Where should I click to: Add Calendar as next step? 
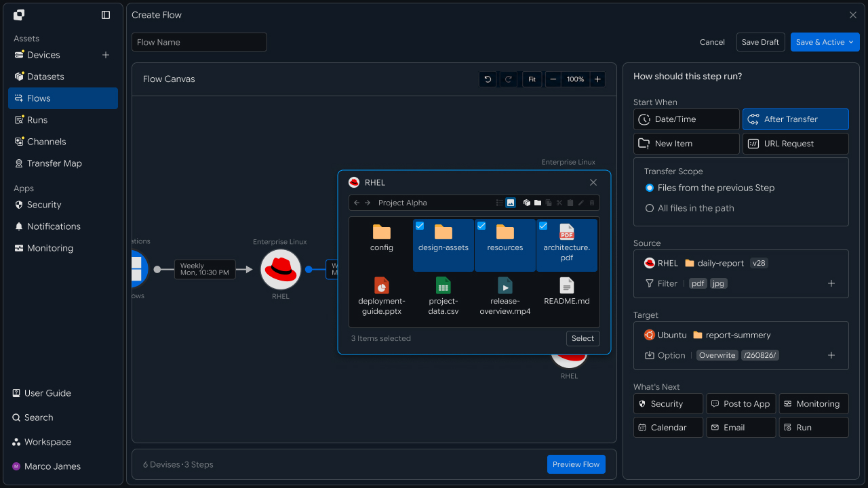coord(668,428)
